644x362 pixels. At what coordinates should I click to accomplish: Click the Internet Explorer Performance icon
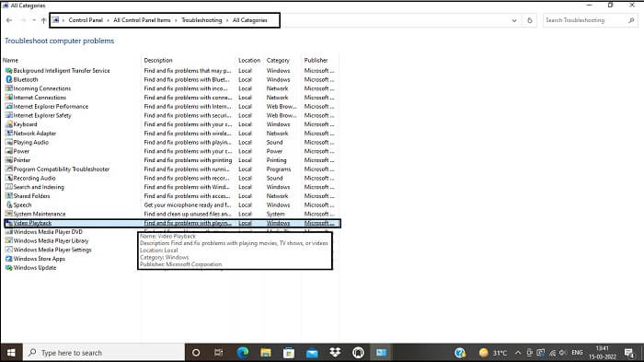pos(8,107)
